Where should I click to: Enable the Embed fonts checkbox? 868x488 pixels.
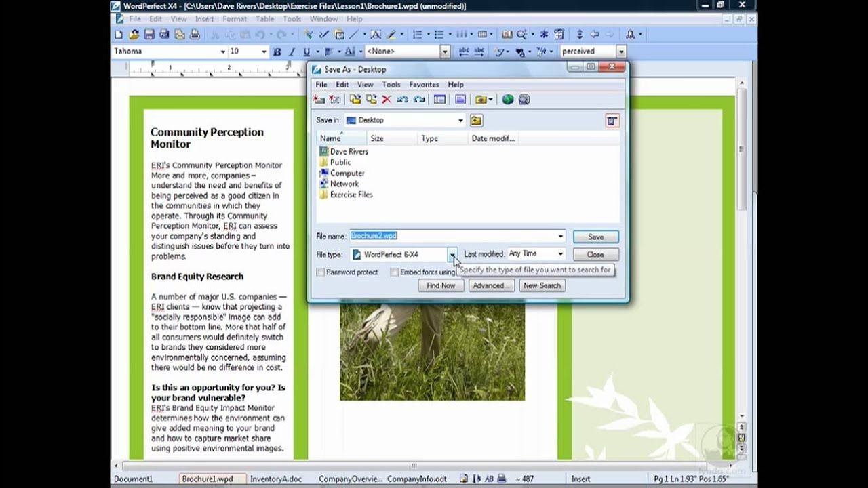click(x=394, y=272)
